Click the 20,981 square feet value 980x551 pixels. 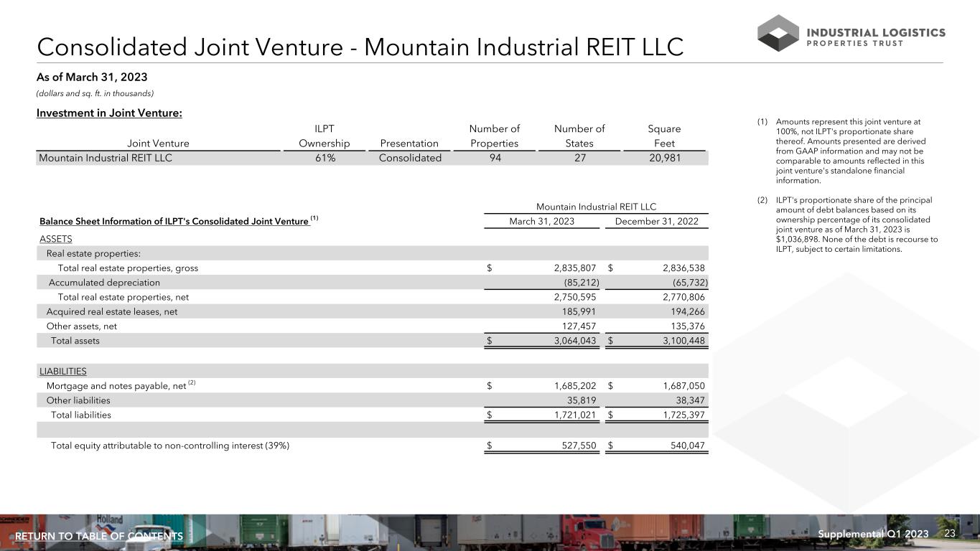coord(664,158)
